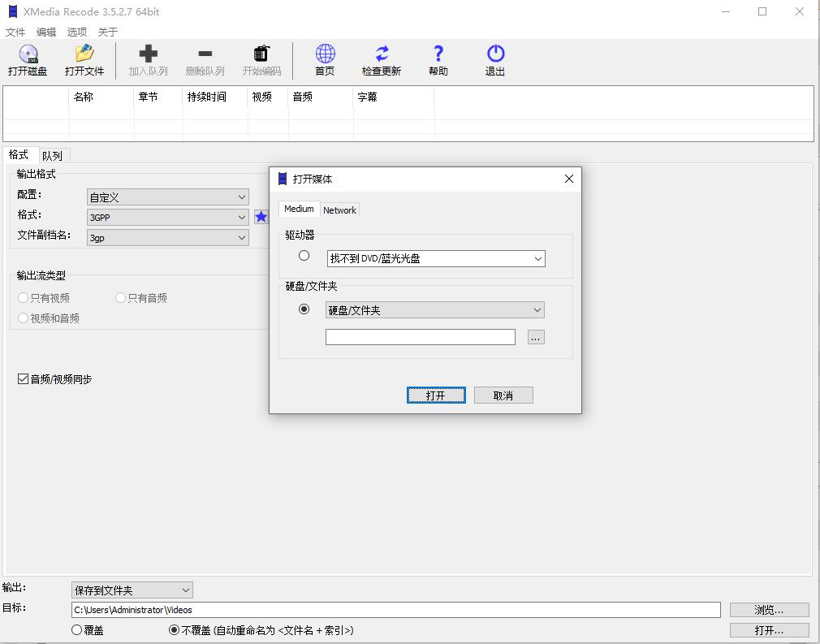Click the Check for Updates (检查更新) icon
The width and height of the screenshot is (820, 644).
pyautogui.click(x=382, y=54)
